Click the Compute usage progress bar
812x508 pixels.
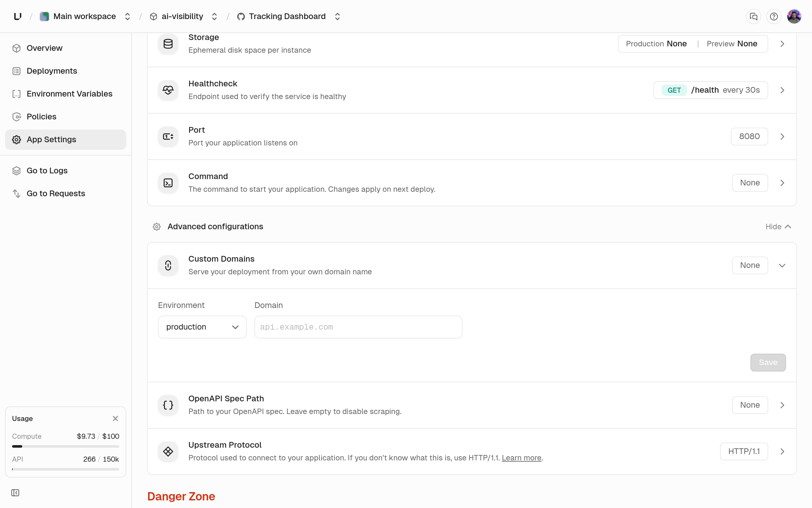pyautogui.click(x=65, y=446)
